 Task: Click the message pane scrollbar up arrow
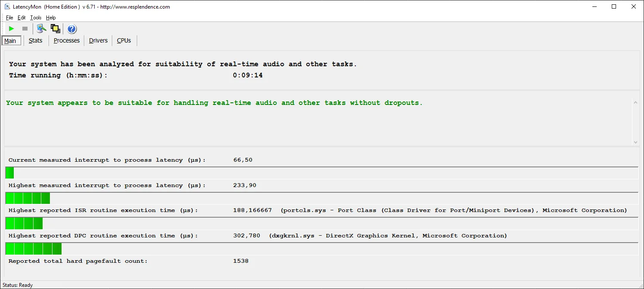(635, 102)
